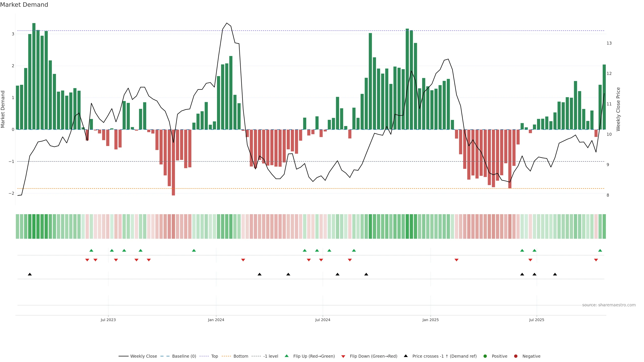
Task: Toggle the Top dotted line legend entry
Action: pos(214,356)
